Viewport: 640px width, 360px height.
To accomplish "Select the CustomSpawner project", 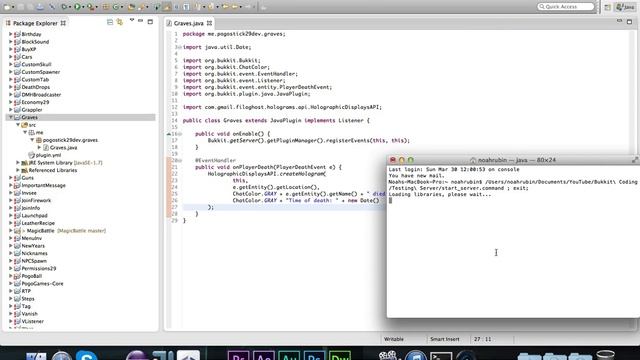I will [40, 72].
